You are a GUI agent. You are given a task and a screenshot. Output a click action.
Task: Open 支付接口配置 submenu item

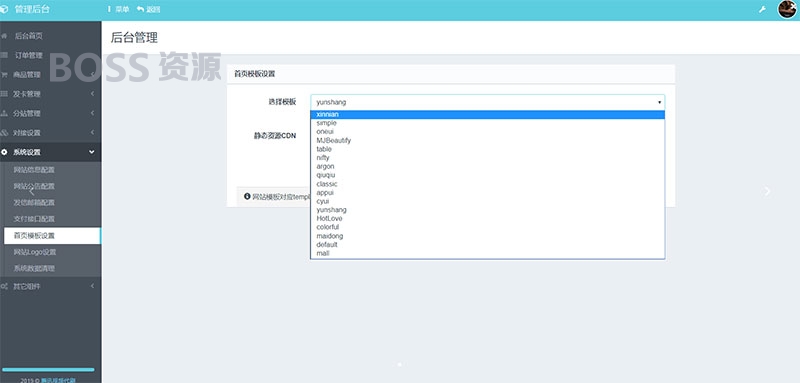34,219
